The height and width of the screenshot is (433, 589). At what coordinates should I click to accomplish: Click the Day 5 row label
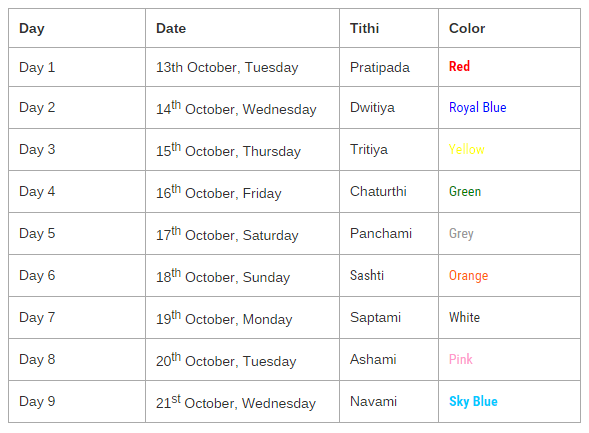(37, 234)
